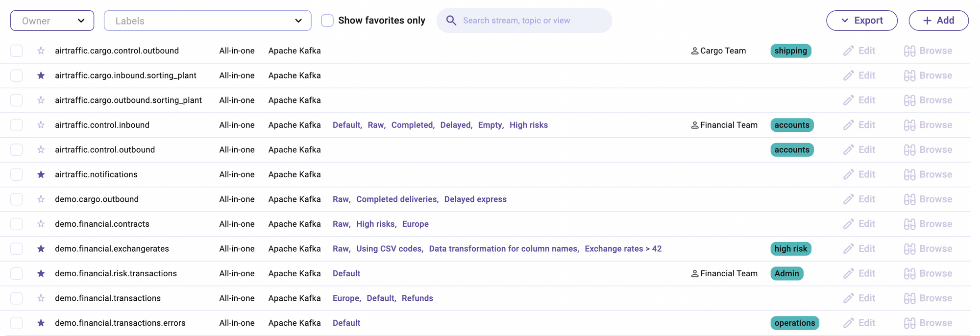This screenshot has height=336, width=980.
Task: Click the binoculars icon for airtraffic.control.inbound
Action: click(x=910, y=125)
